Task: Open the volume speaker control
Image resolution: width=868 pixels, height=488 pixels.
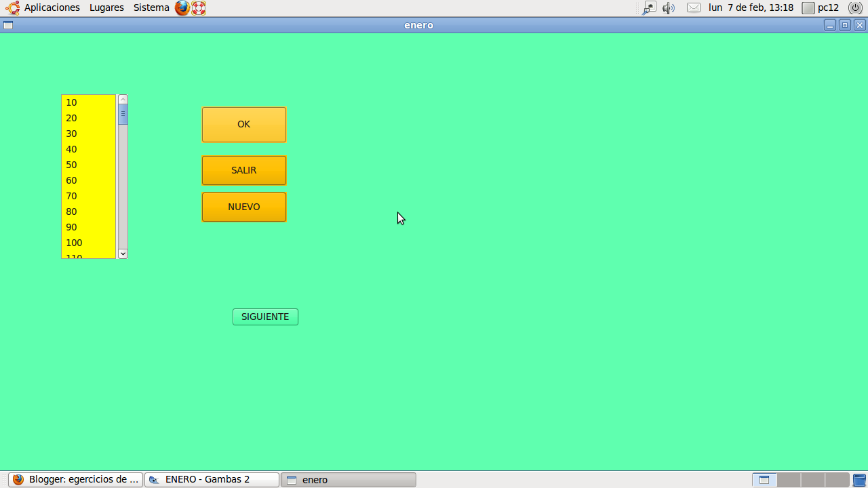Action: coord(669,8)
